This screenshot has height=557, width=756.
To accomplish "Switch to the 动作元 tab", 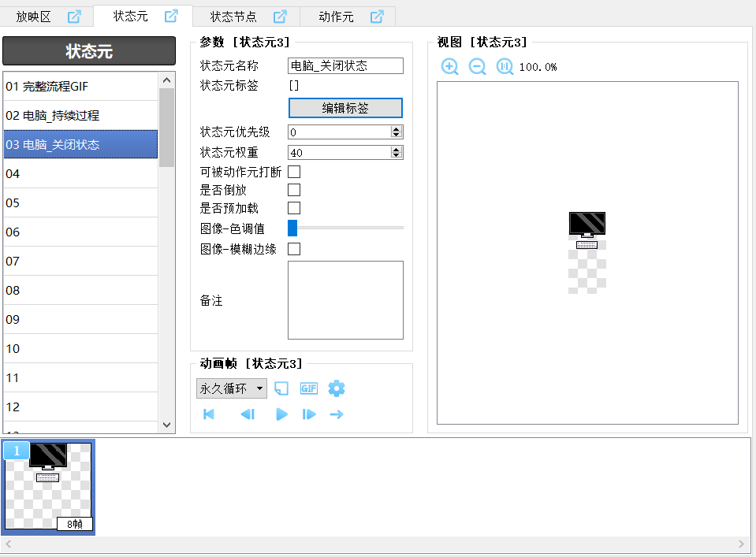I will tap(336, 17).
